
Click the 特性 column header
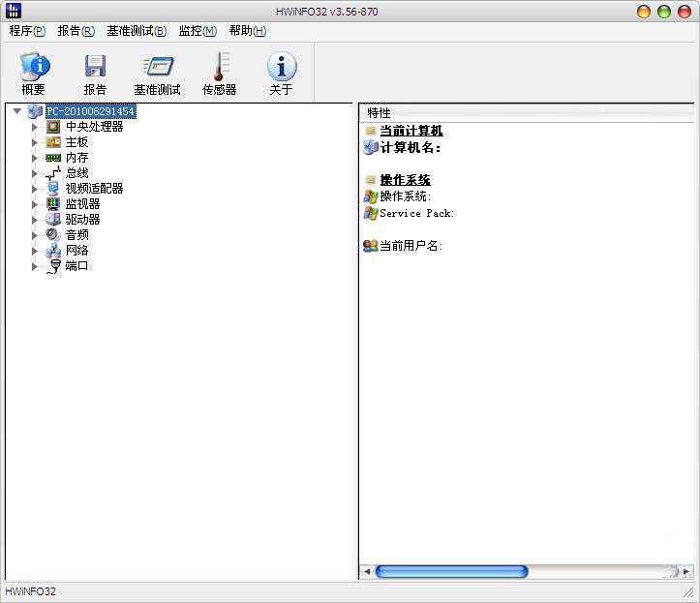click(379, 113)
